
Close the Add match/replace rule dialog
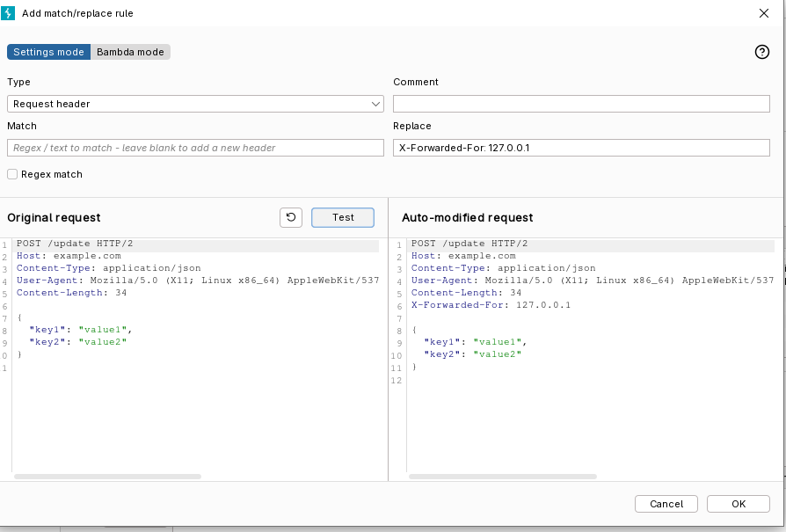[764, 13]
